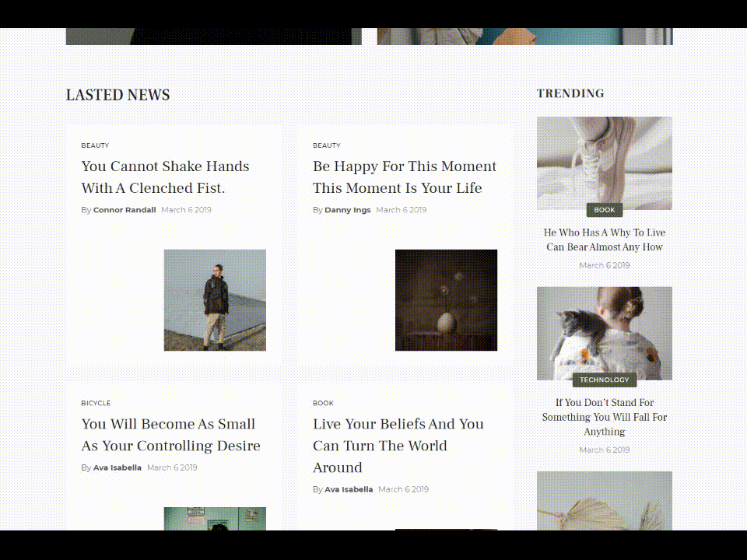View author Danny Ings' profile
Image resolution: width=747 pixels, height=560 pixels.
click(348, 210)
